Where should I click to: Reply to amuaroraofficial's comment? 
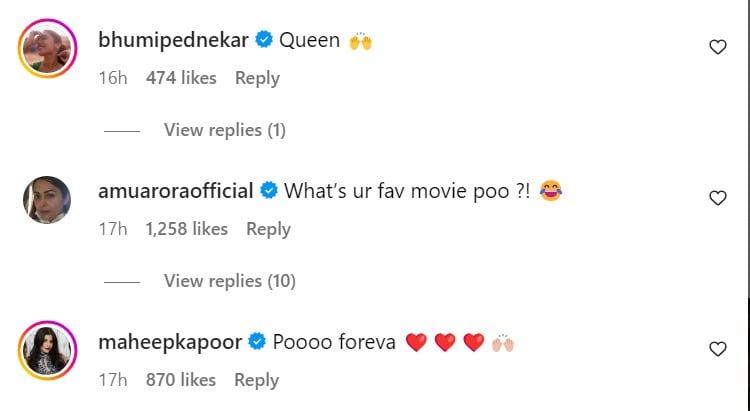point(268,229)
